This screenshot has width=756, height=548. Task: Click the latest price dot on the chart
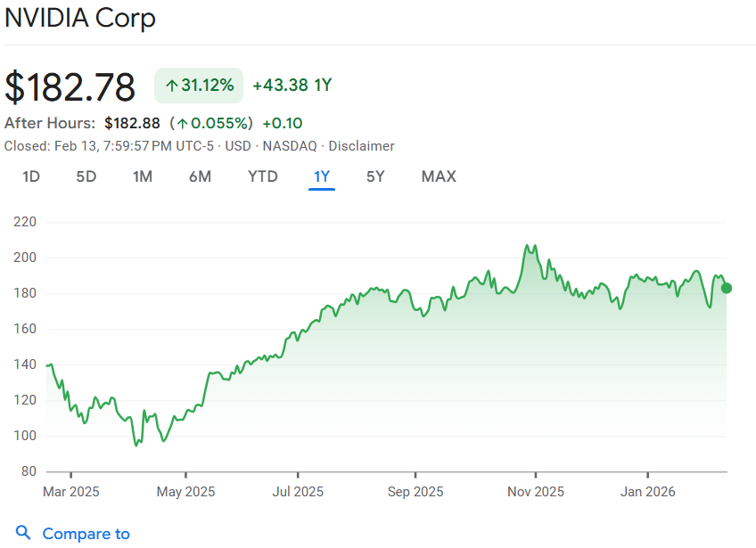click(727, 288)
